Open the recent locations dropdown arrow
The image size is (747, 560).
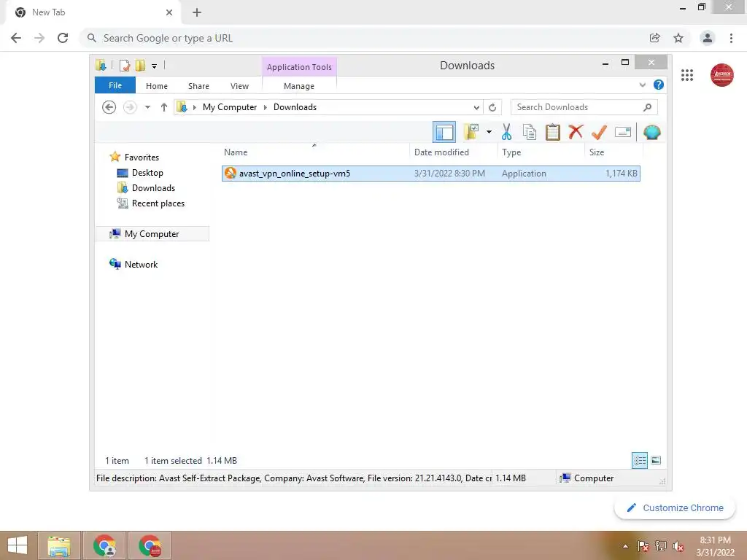[147, 107]
